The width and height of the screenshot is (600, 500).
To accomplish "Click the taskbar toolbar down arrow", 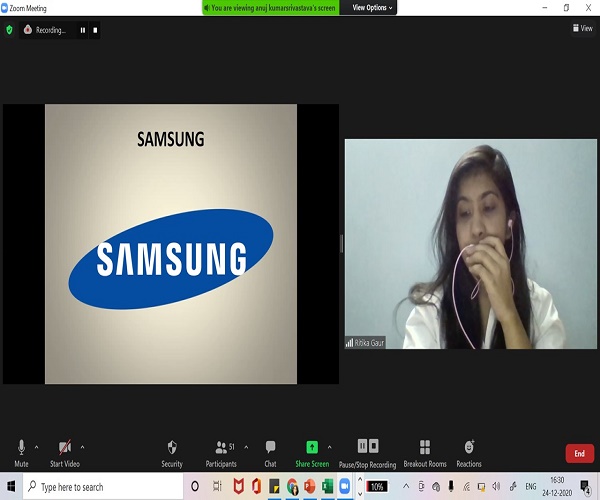I will click(x=360, y=493).
